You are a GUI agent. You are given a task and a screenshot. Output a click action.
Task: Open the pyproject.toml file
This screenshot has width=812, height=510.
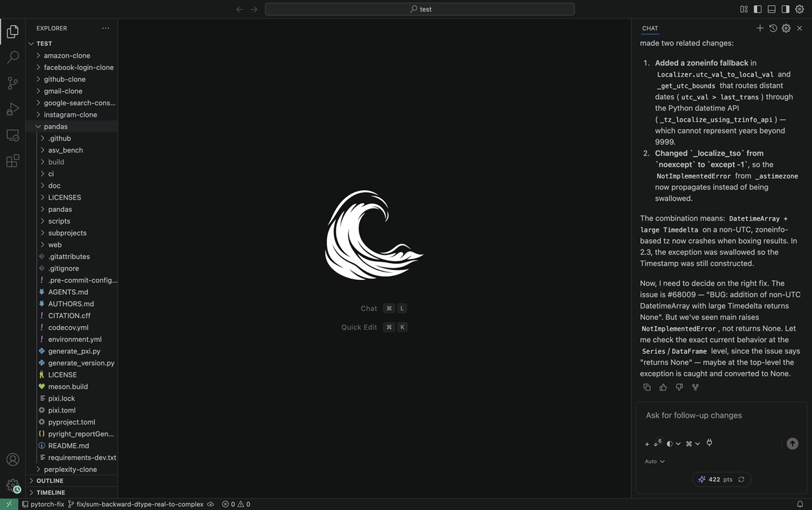[x=71, y=422]
